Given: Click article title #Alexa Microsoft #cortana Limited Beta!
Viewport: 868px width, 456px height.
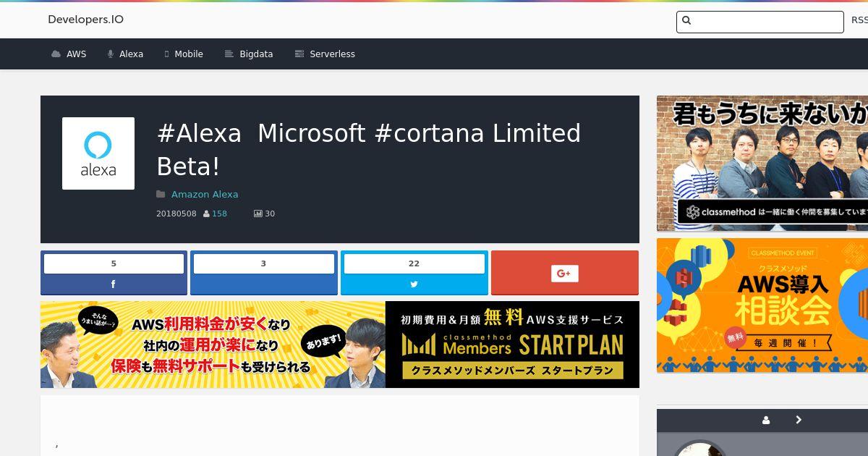Looking at the screenshot, I should [369, 150].
